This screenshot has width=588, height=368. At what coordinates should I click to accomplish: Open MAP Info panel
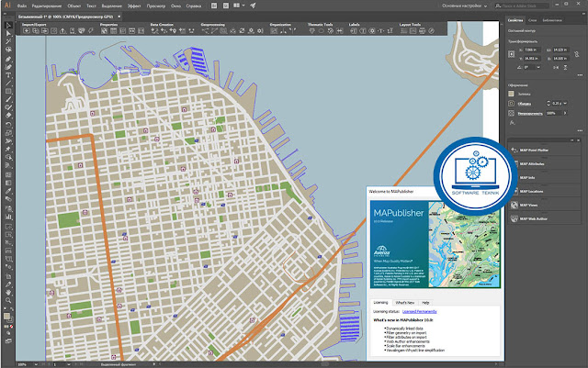tap(544, 177)
